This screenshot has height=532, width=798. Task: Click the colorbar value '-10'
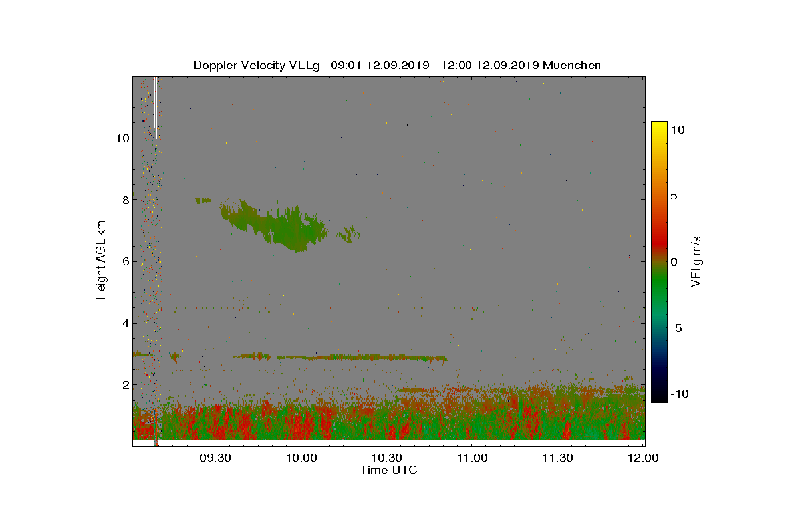pos(680,394)
